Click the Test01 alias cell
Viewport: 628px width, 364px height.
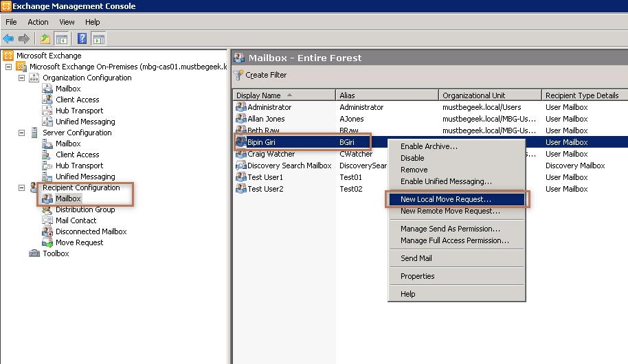click(351, 177)
